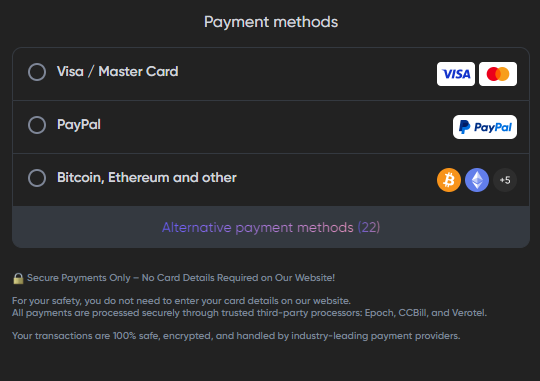The height and width of the screenshot is (381, 540).
Task: Click the 'Payment methods' heading
Action: [x=271, y=22]
